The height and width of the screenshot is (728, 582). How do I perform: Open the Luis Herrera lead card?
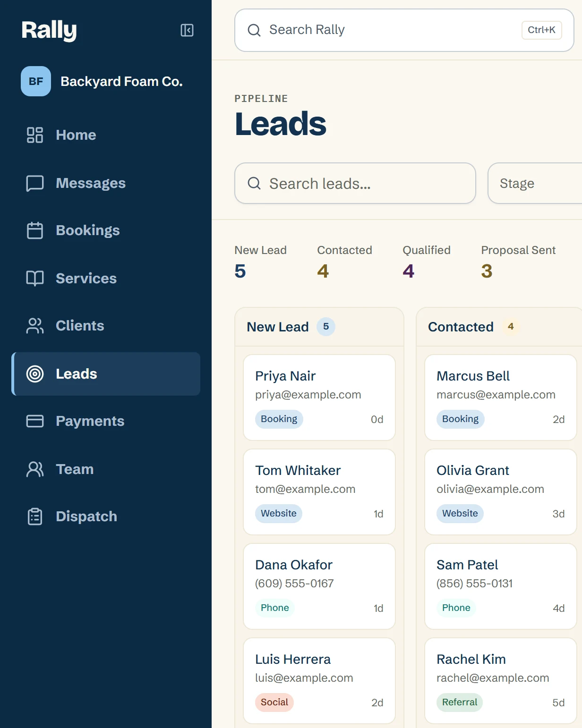(319, 681)
